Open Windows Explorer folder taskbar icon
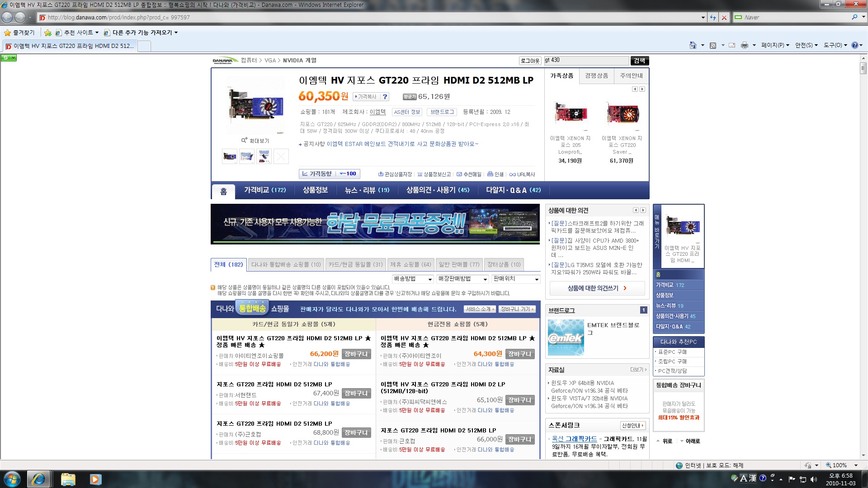Viewport: 868px width, 488px height. click(68, 479)
